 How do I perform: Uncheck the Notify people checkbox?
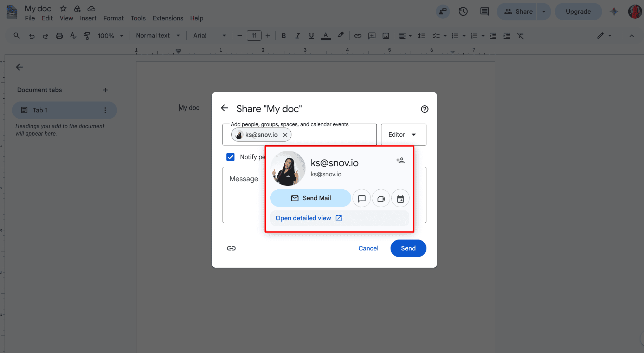click(231, 157)
